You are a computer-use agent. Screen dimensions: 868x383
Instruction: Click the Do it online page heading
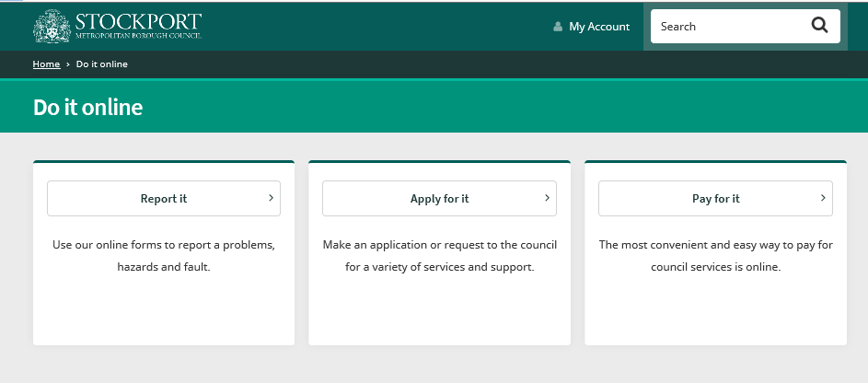click(x=88, y=108)
